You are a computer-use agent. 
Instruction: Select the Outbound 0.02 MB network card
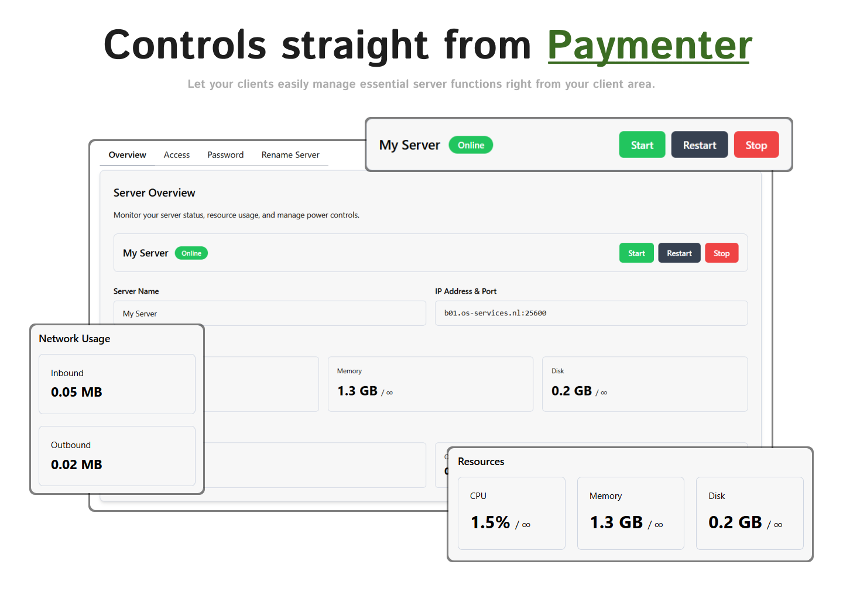tap(117, 456)
